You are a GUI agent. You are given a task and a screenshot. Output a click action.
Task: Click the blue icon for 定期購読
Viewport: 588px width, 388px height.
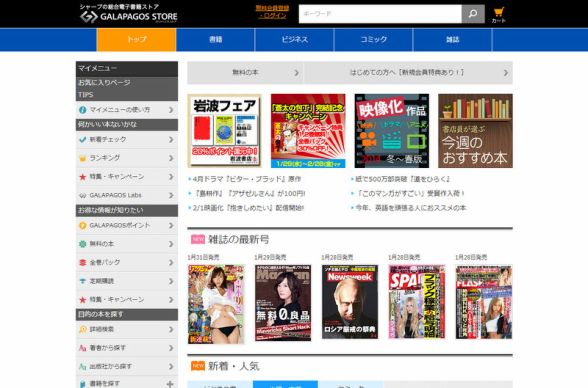tap(82, 281)
